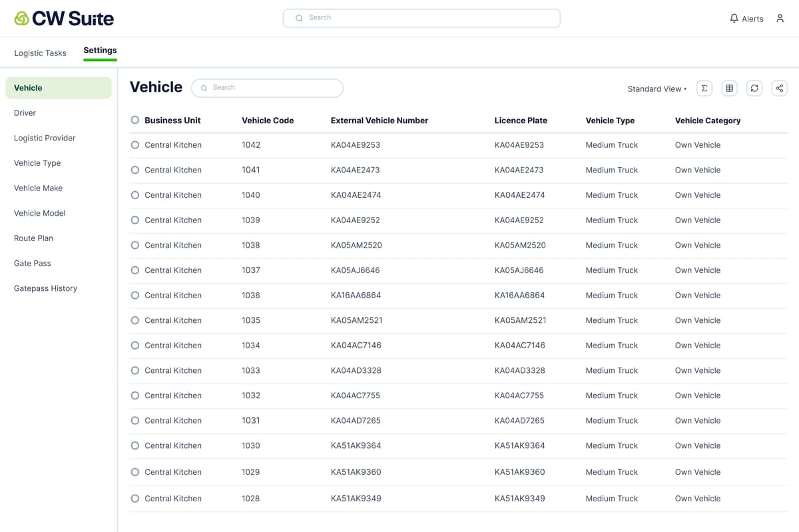Open the user profile icon
The height and width of the screenshot is (532, 799).
(x=780, y=19)
